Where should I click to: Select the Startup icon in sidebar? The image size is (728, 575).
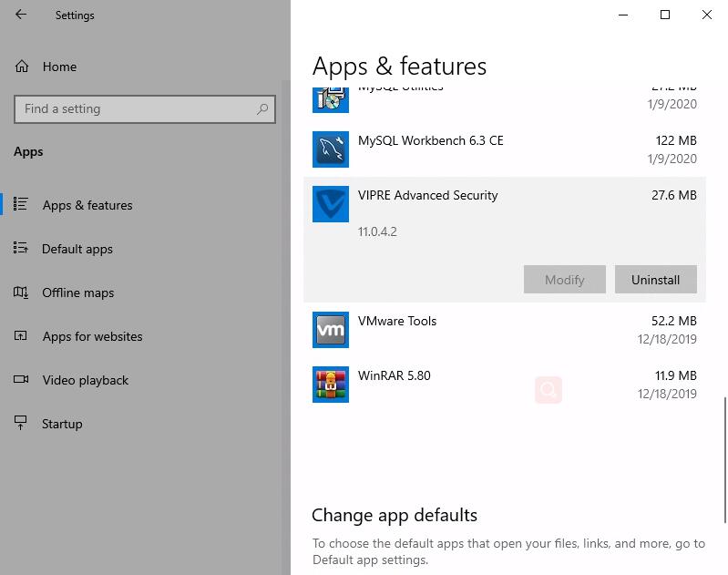pyautogui.click(x=21, y=423)
